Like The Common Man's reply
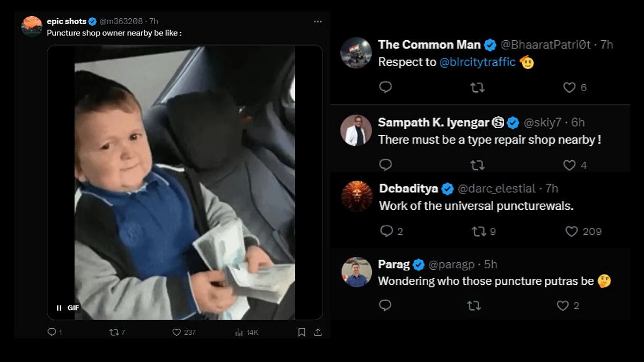 pos(569,87)
